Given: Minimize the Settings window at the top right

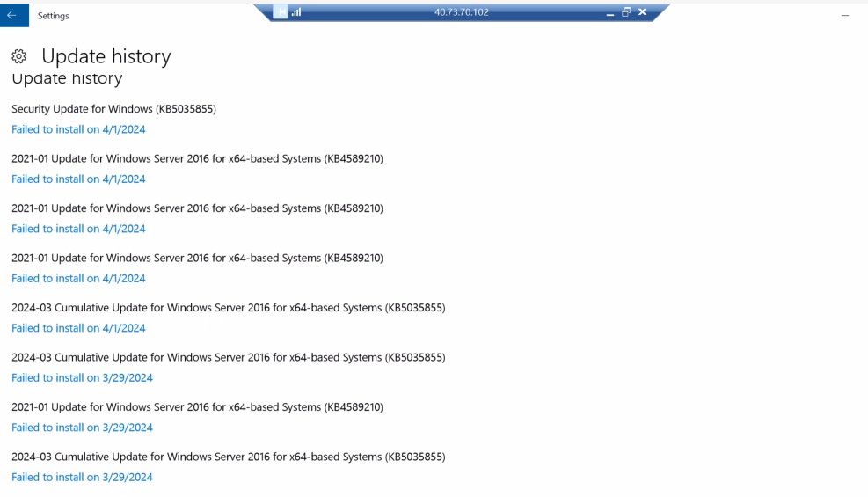Looking at the screenshot, I should (x=845, y=16).
